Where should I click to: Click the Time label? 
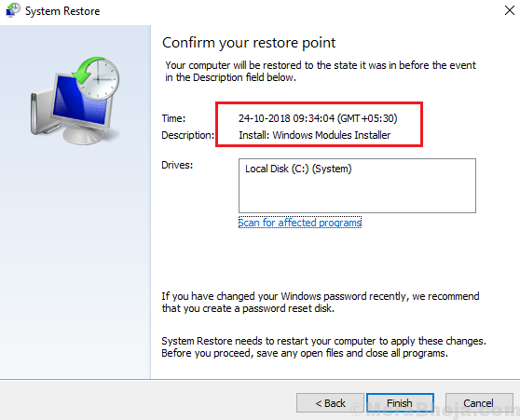pyautogui.click(x=173, y=118)
